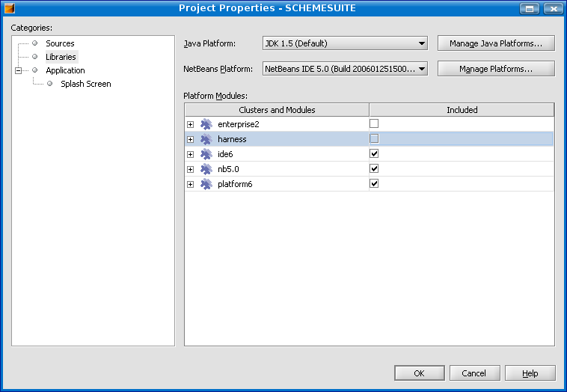Click the bullet icon beside Application
Viewport: 567px width, 392px height.
tap(34, 70)
